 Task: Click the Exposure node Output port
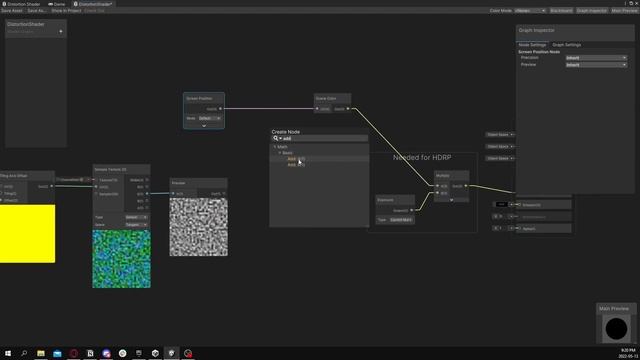pyautogui.click(x=411, y=210)
